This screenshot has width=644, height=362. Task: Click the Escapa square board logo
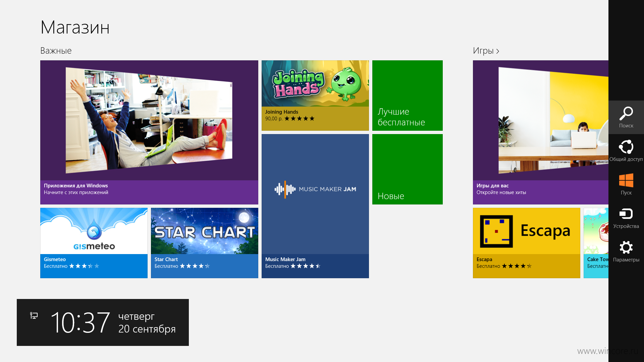tap(496, 231)
